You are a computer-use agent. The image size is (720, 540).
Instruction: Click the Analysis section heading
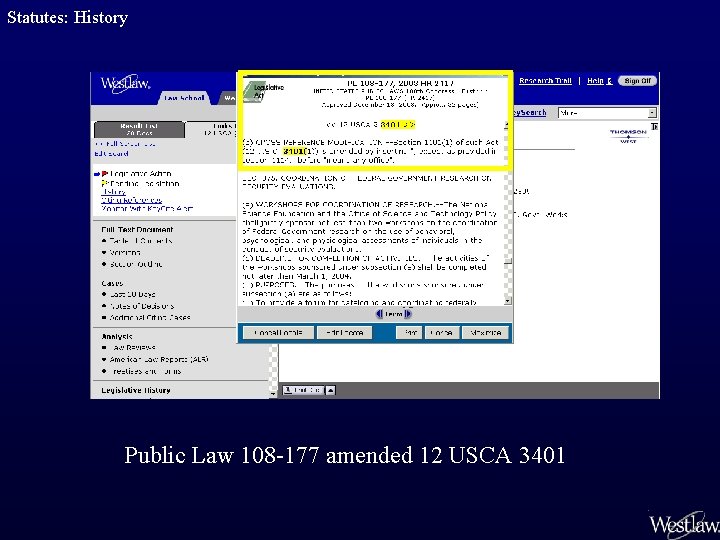[x=117, y=336]
